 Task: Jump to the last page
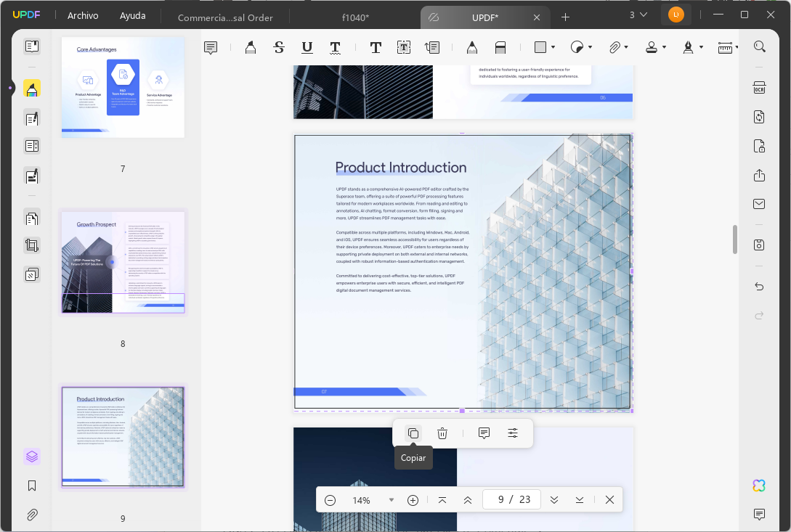coord(579,499)
